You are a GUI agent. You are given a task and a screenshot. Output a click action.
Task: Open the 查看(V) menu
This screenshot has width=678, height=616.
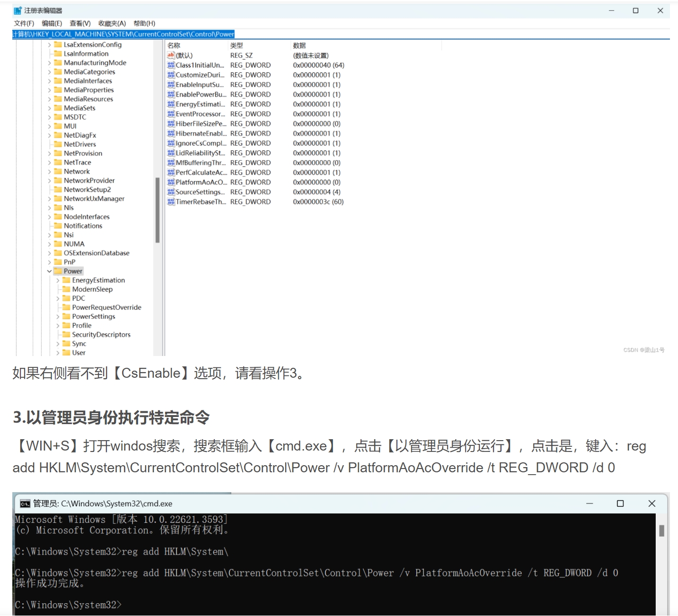(80, 23)
